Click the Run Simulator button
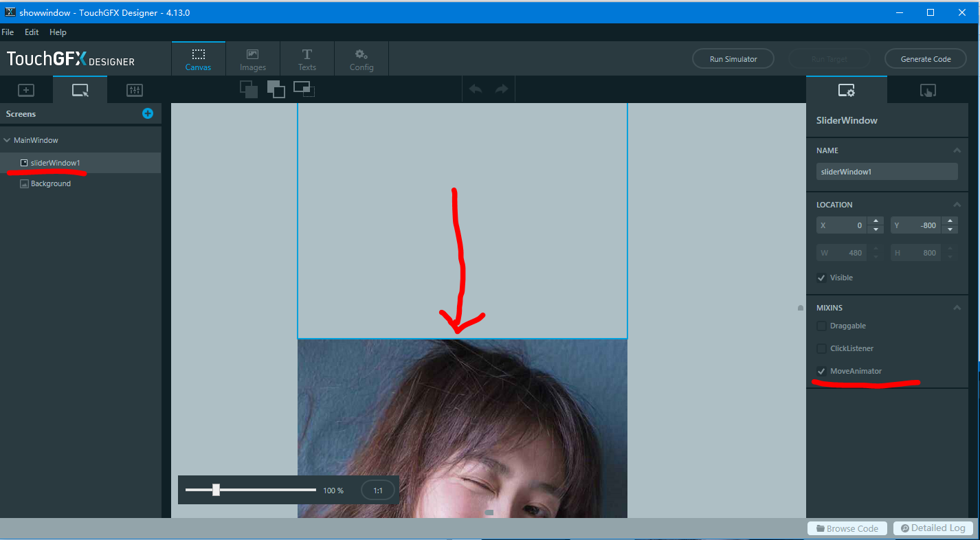The image size is (980, 540). point(733,58)
